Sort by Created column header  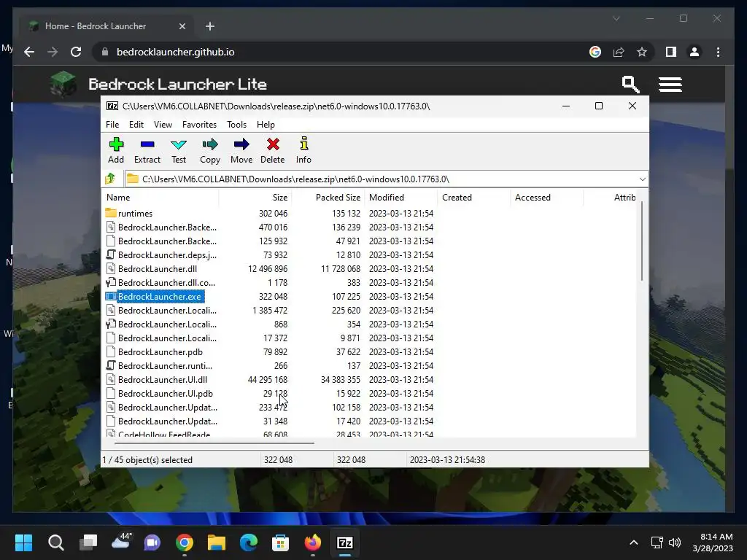(x=474, y=197)
